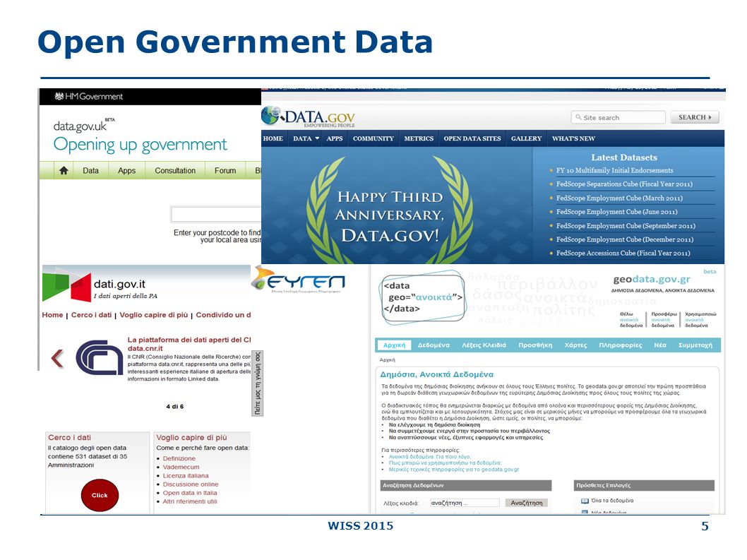The width and height of the screenshot is (747, 560).
Task: Click Voglio capire di più menu link
Action: click(154, 315)
